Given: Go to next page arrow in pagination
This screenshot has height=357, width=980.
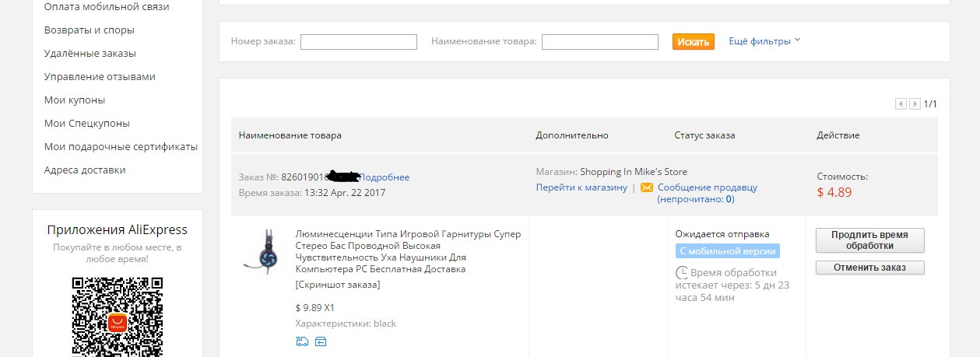Looking at the screenshot, I should [x=915, y=103].
